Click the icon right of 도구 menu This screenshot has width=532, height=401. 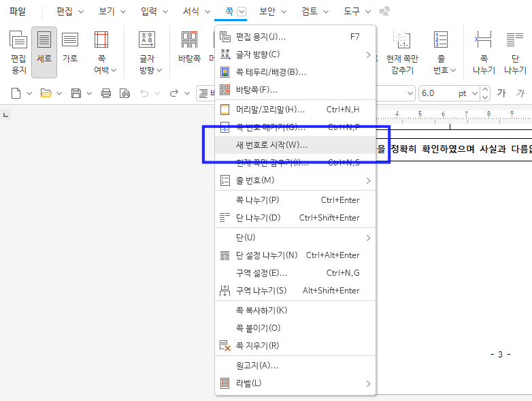tap(384, 12)
